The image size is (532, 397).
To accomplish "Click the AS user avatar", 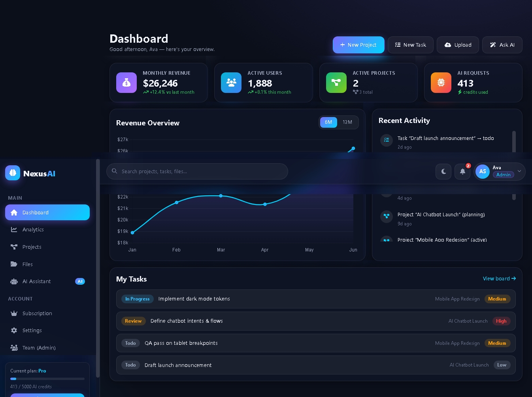I will pyautogui.click(x=483, y=172).
